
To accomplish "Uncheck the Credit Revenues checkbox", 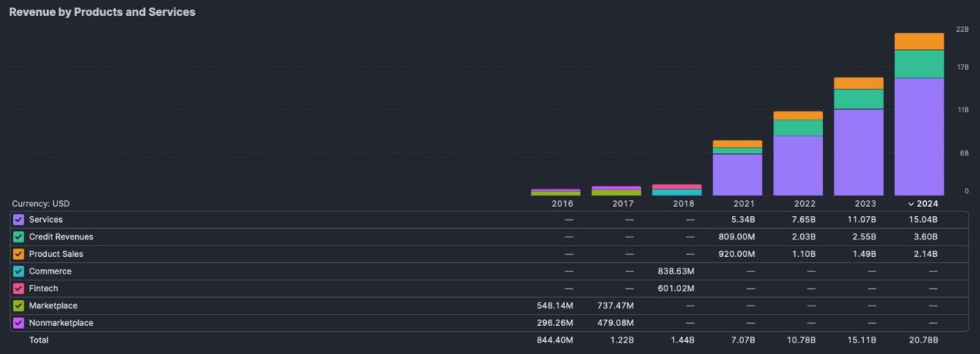I will pyautogui.click(x=19, y=237).
